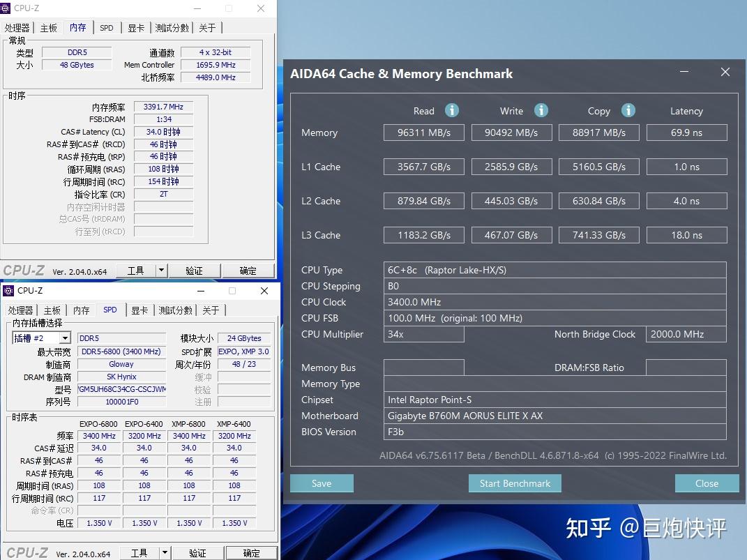Open 測試分數 tab in top CPU-Z
The width and height of the screenshot is (747, 560).
point(172,28)
